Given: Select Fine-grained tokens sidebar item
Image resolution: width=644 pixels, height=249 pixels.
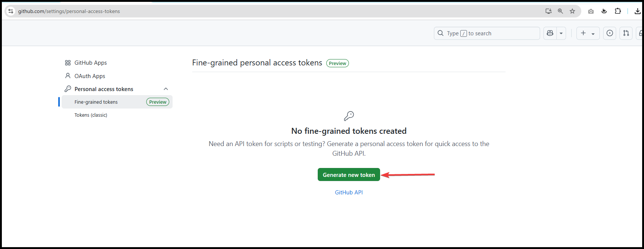Looking at the screenshot, I should [117, 102].
